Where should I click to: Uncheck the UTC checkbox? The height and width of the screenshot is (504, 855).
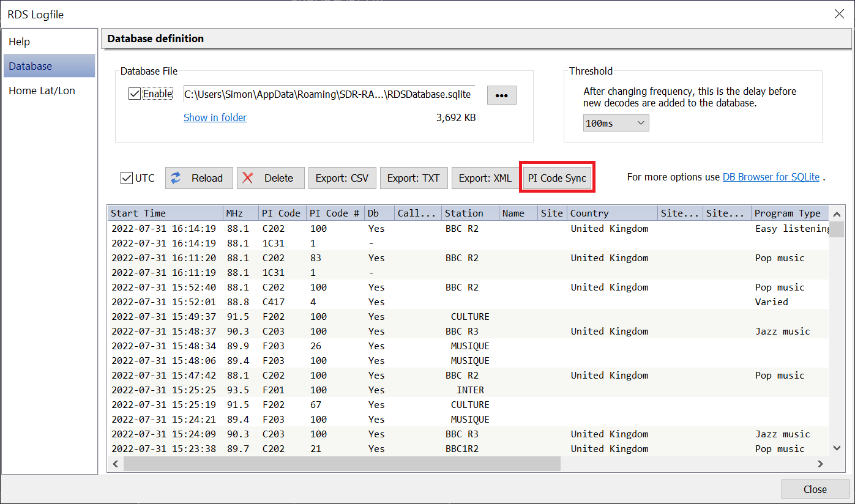point(127,178)
